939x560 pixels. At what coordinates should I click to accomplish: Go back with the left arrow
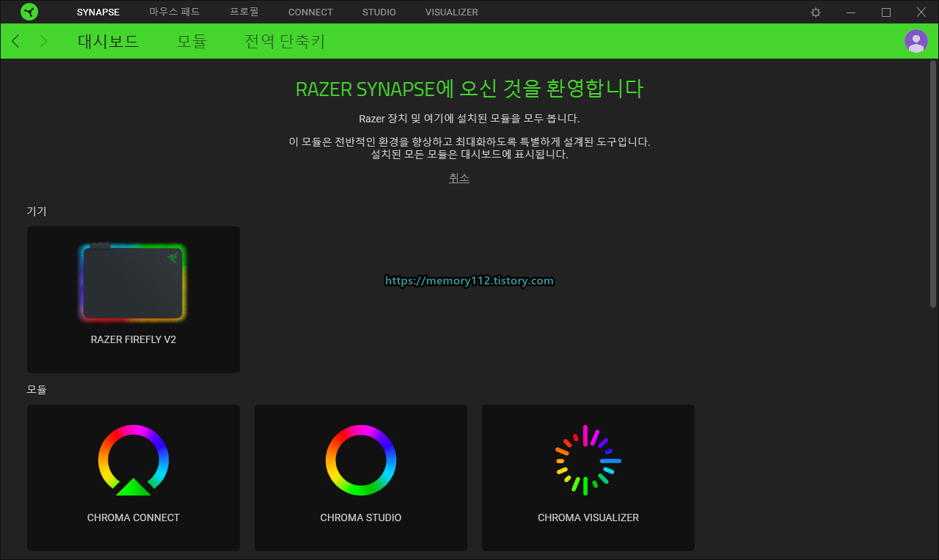click(15, 41)
